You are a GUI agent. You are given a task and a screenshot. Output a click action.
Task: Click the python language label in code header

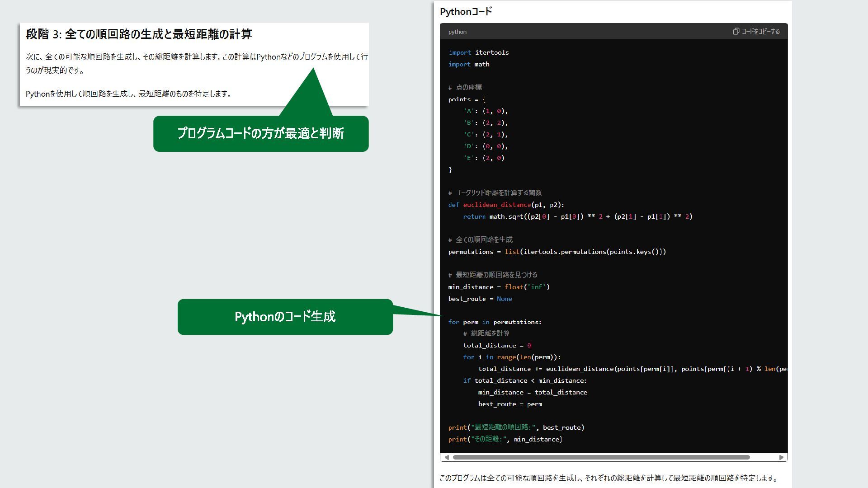[457, 32]
